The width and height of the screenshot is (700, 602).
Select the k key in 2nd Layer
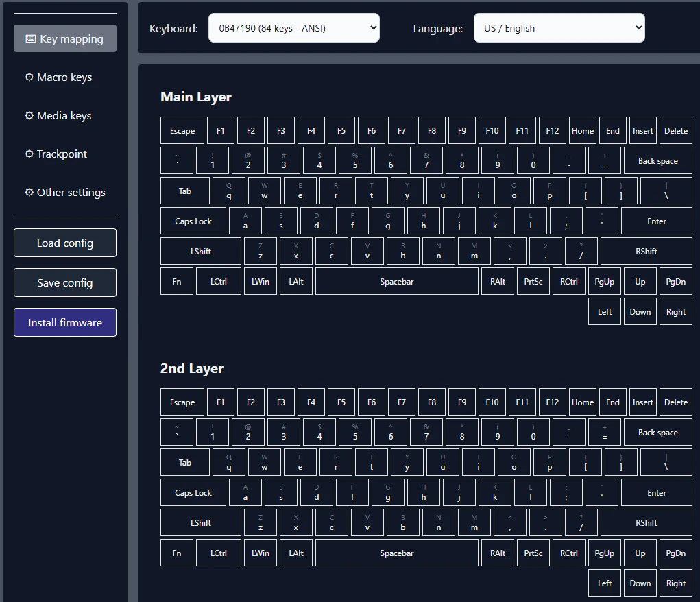click(495, 492)
